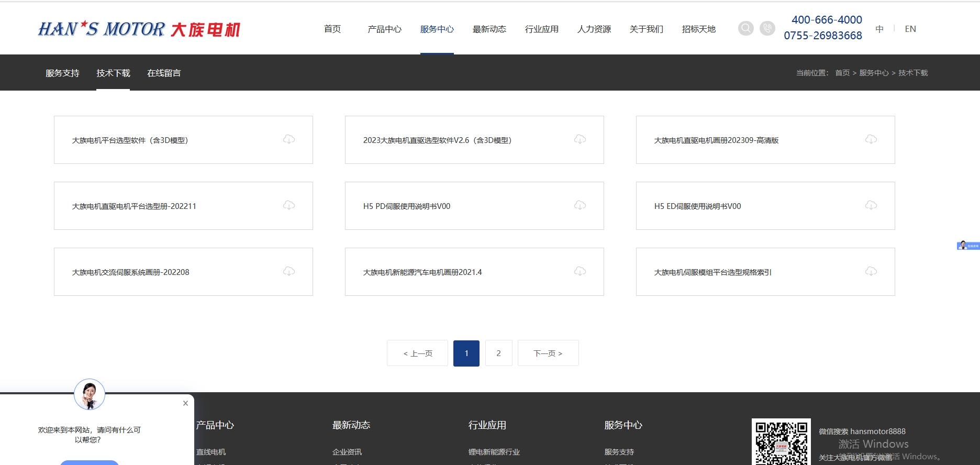
Task: Click footer heading 行业应用
Action: (x=487, y=425)
